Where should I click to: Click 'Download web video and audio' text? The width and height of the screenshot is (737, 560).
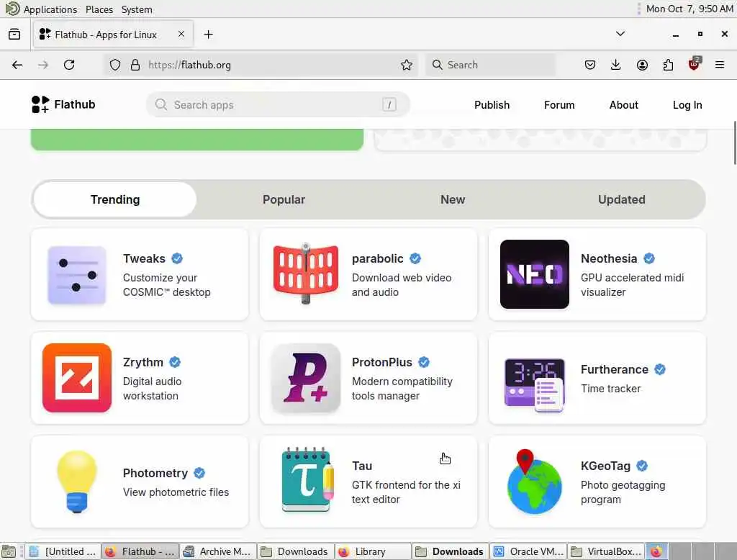click(x=402, y=285)
